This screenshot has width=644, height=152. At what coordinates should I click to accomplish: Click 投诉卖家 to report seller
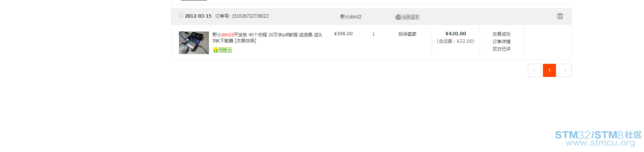[407, 34]
